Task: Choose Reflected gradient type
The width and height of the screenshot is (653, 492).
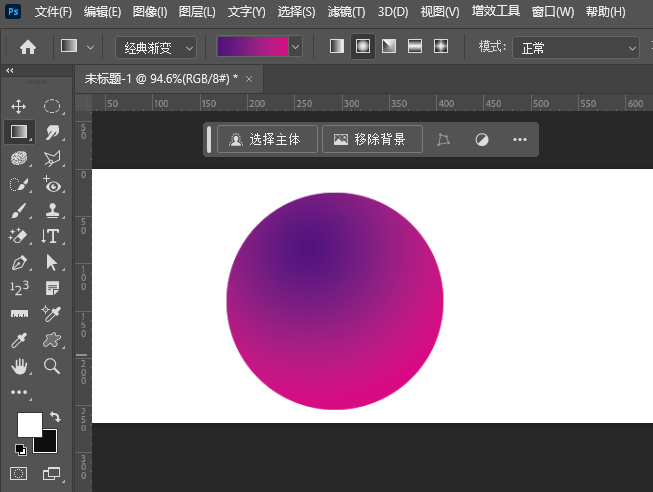Action: (415, 46)
